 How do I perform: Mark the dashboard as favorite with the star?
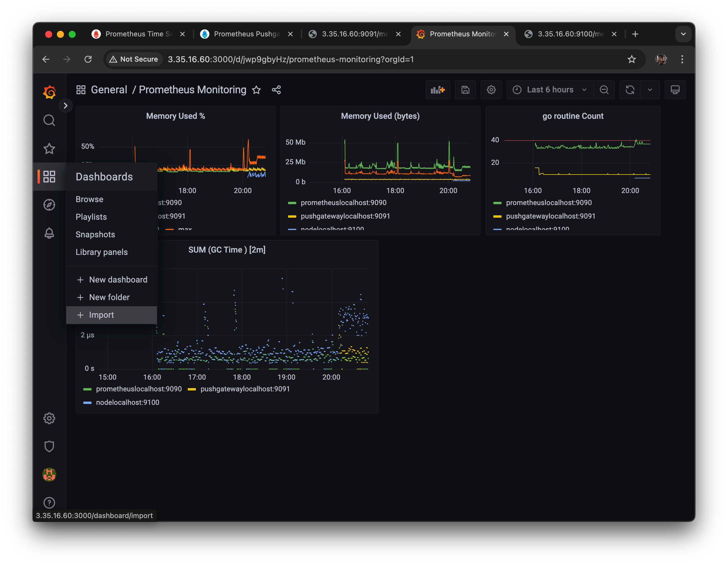click(x=256, y=90)
